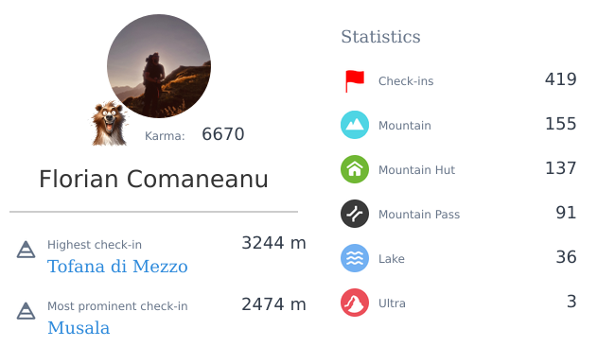Select the Check-ins count 419

tap(560, 79)
